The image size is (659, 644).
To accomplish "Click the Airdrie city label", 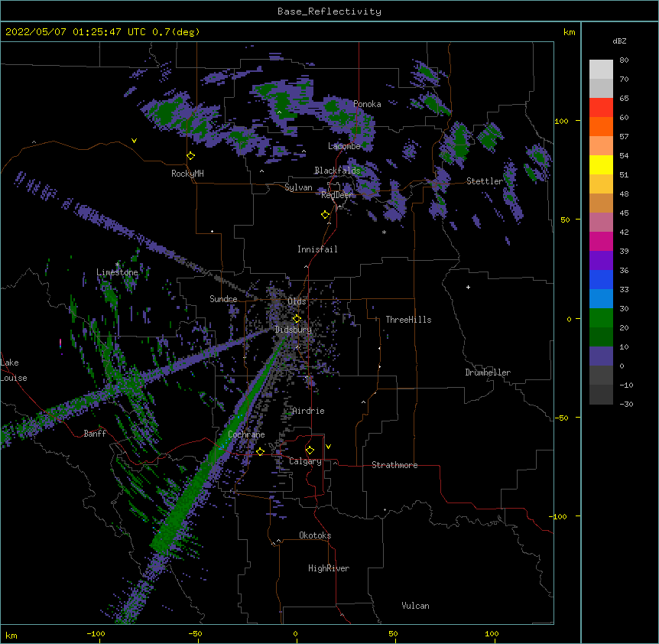I will [309, 411].
